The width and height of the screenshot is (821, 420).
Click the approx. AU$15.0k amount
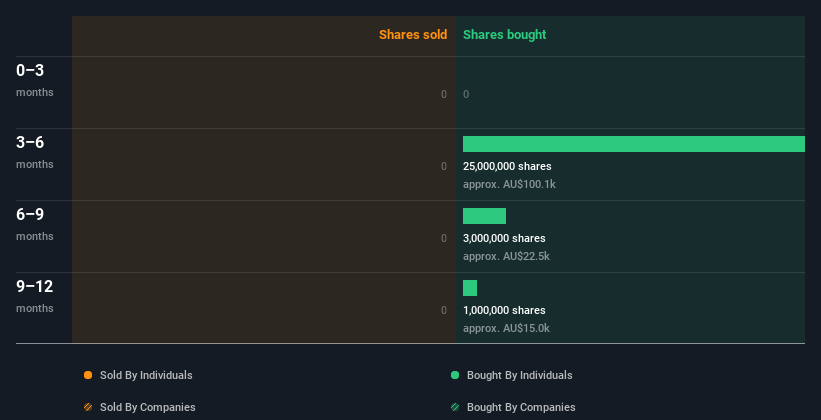(x=506, y=328)
